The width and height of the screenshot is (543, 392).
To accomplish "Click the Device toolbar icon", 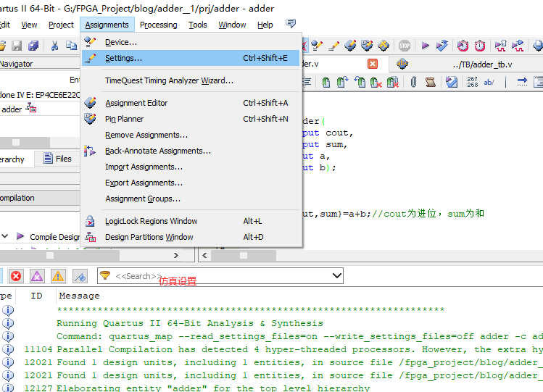I will coord(317,46).
